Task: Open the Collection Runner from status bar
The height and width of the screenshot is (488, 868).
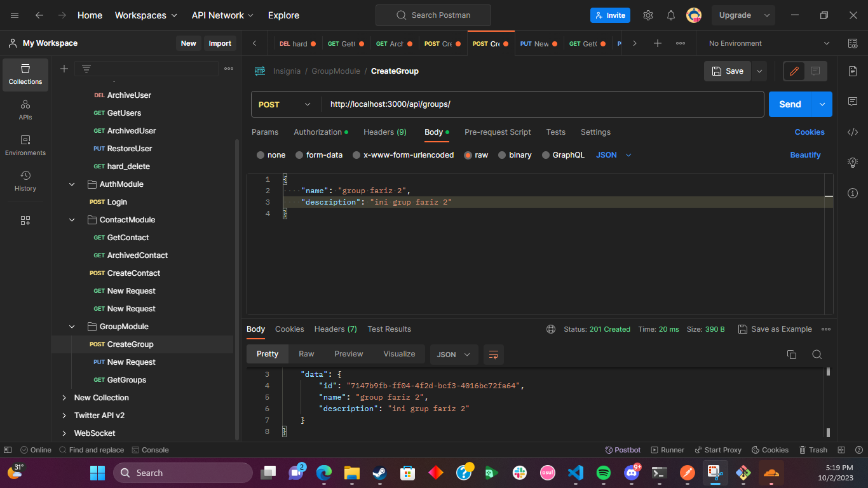Action: 667,449
